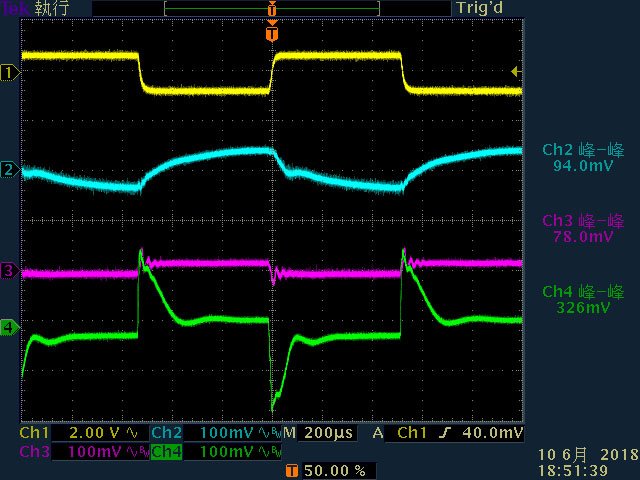Click the channel 2 ground marker
The width and height of the screenshot is (640, 480).
[9, 169]
